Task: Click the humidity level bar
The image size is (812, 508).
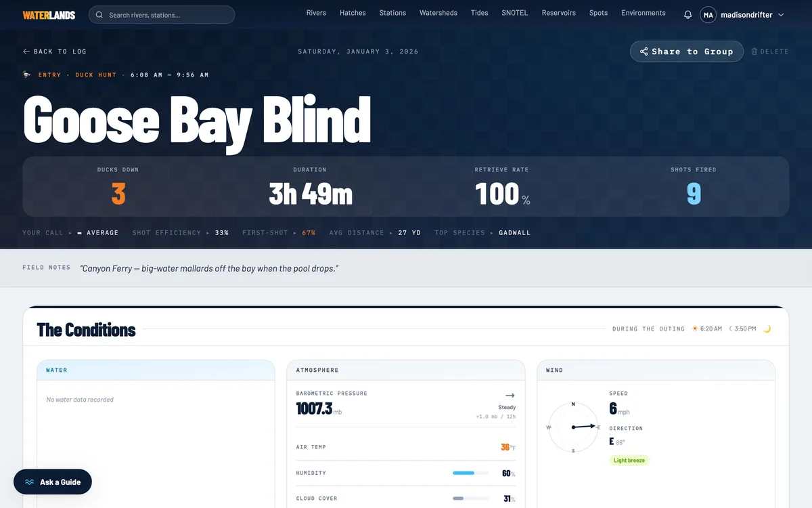Action: point(470,473)
